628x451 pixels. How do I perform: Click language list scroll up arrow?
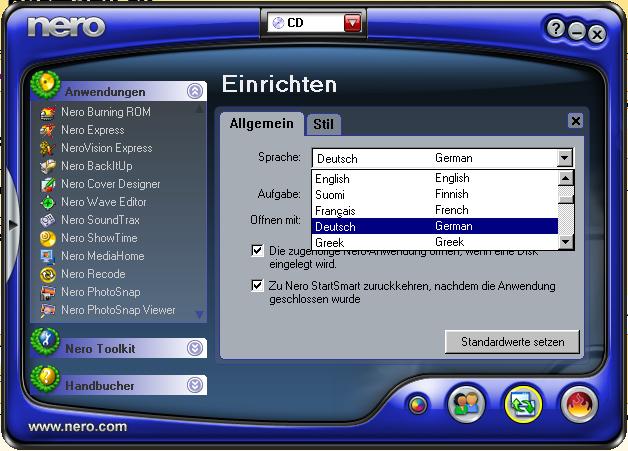coord(566,178)
